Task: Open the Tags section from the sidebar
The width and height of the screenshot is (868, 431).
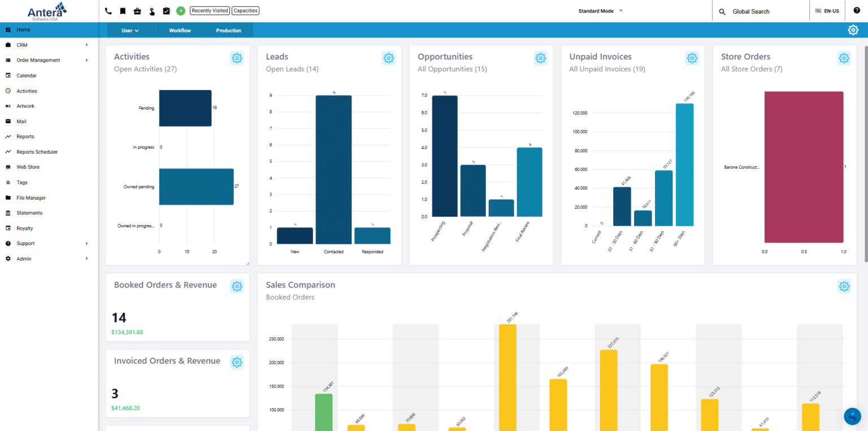Action: click(21, 182)
